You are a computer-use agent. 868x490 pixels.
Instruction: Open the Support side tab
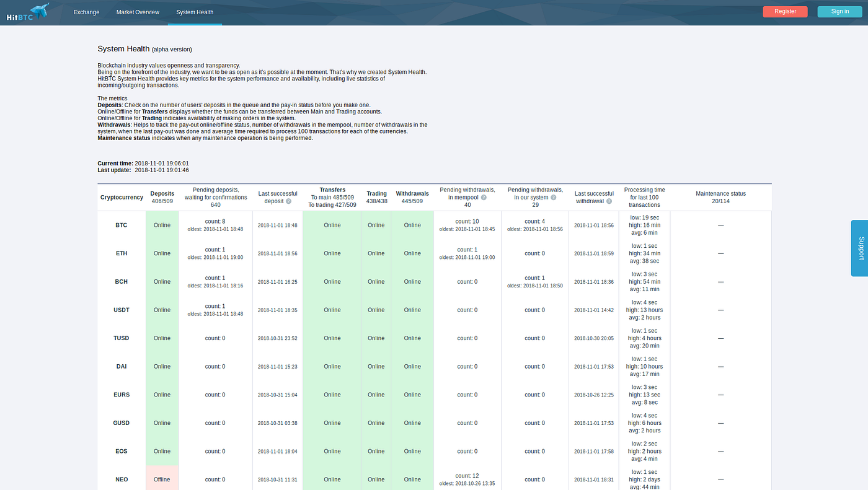point(859,248)
